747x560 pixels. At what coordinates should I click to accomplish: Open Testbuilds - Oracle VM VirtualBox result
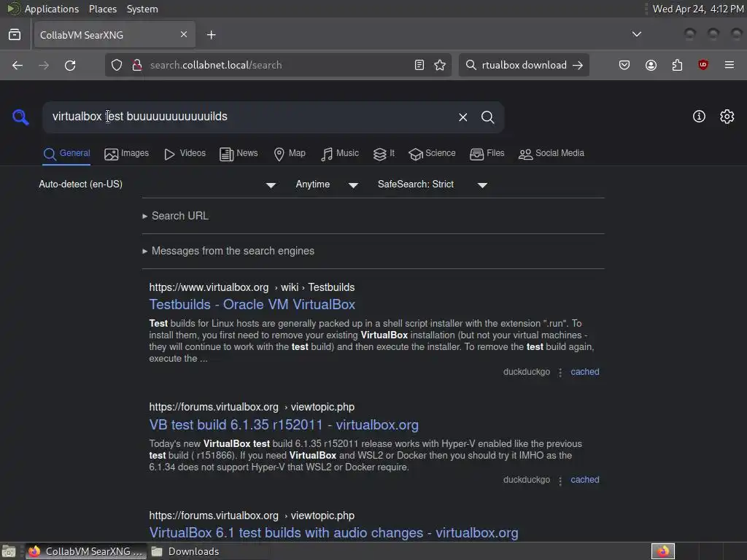[x=252, y=304]
